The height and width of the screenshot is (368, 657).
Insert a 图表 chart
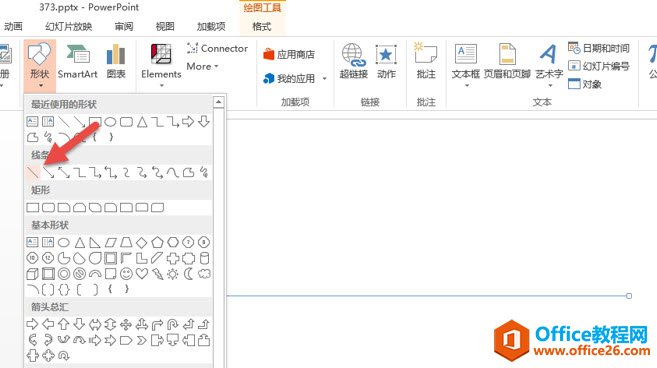116,62
